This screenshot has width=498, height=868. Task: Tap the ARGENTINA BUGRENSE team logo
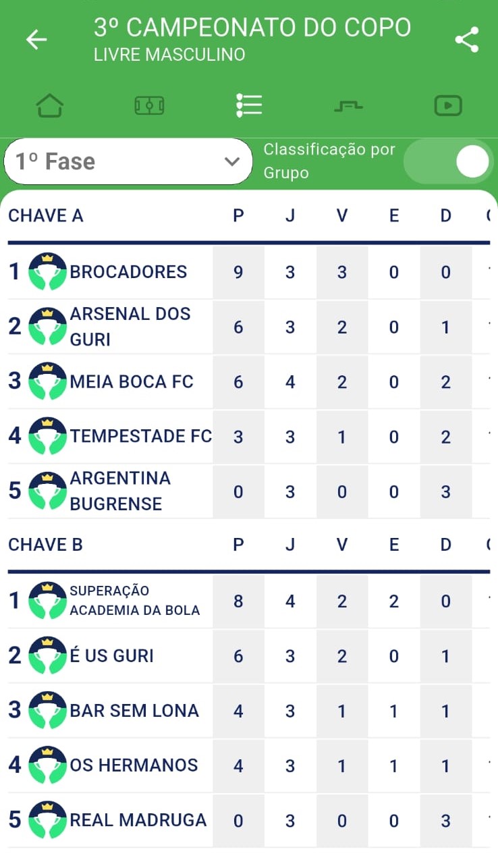[x=47, y=491]
